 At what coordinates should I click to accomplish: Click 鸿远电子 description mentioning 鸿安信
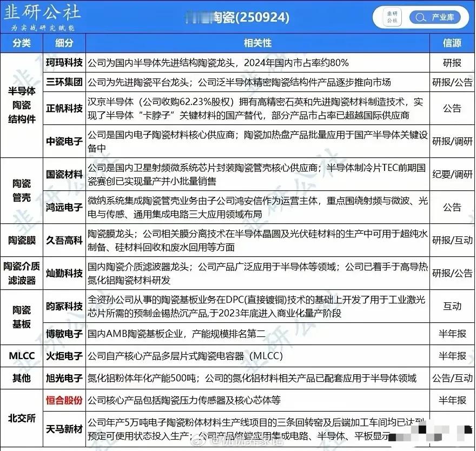tap(257, 207)
